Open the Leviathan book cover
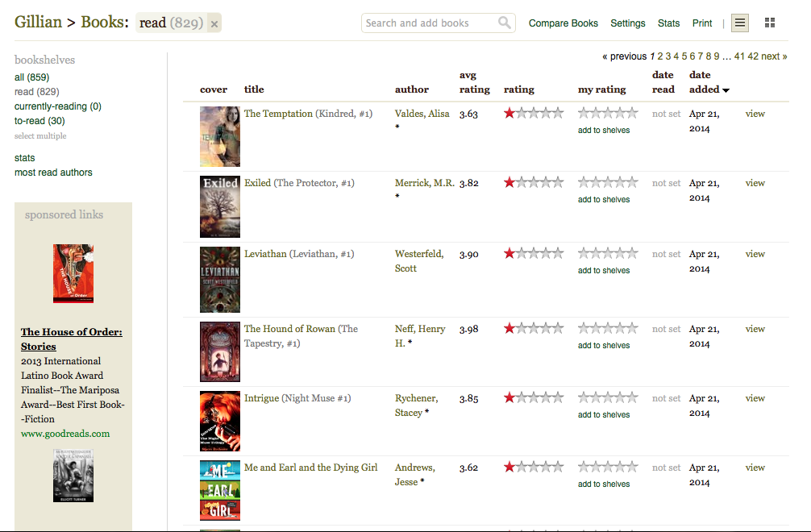The height and width of the screenshot is (532, 811). [220, 280]
